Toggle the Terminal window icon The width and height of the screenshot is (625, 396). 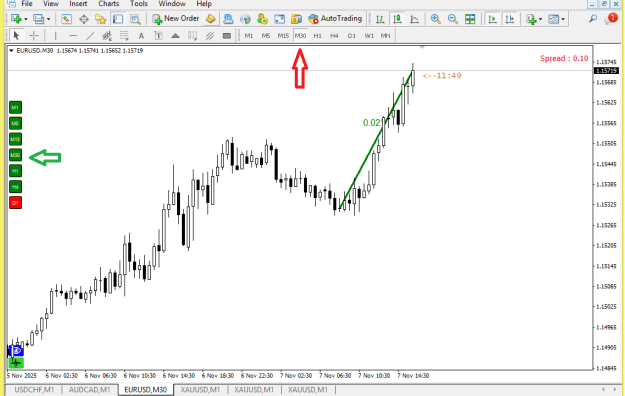coord(118,19)
